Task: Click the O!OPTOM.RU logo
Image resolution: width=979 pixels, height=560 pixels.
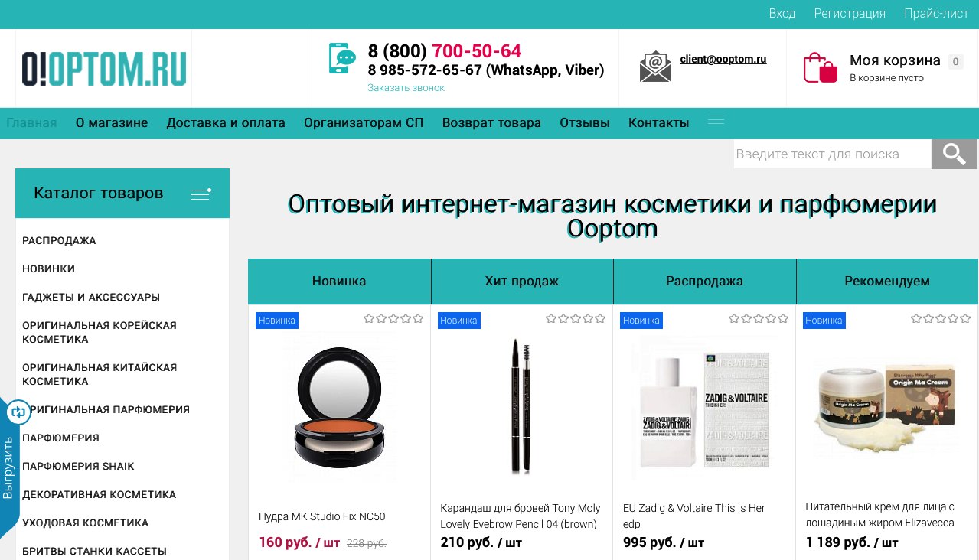Action: 104,69
